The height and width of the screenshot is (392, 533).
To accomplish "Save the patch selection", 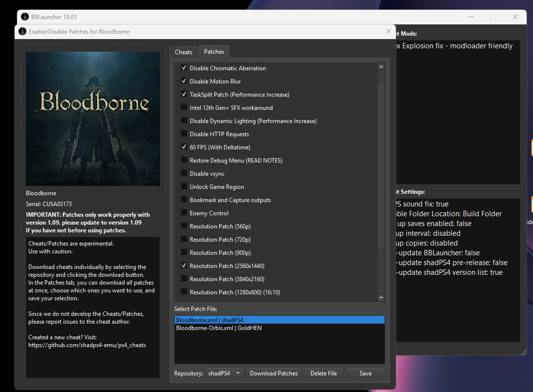I will pyautogui.click(x=366, y=373).
